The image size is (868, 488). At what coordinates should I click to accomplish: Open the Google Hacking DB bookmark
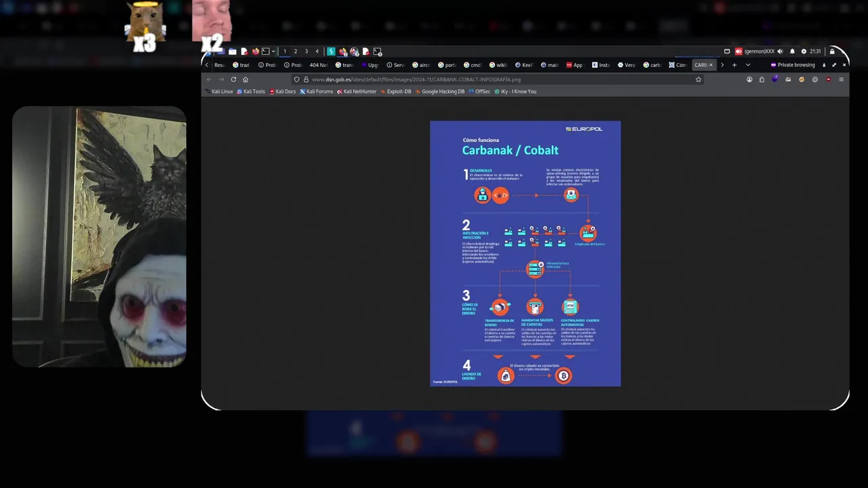[440, 91]
